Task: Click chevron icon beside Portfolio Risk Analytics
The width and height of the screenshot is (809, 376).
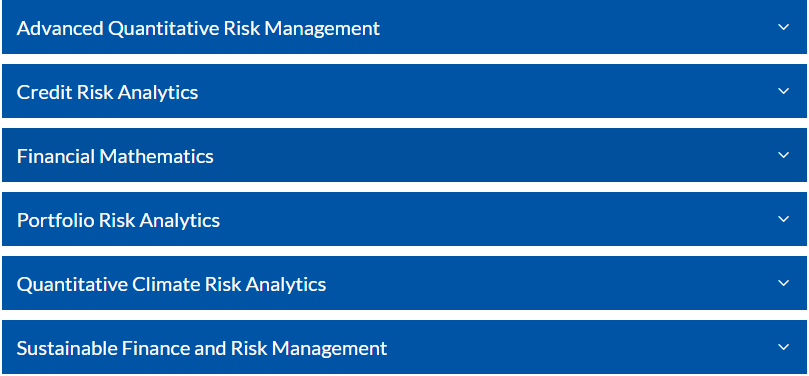Action: [x=783, y=219]
